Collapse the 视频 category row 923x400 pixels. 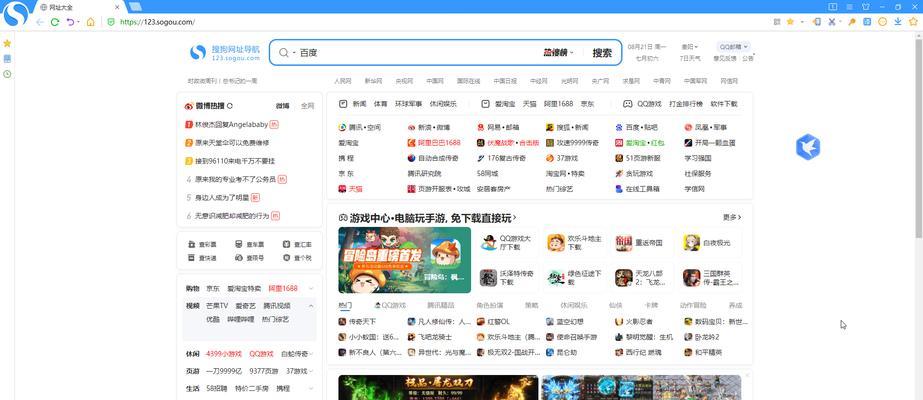[x=311, y=306]
